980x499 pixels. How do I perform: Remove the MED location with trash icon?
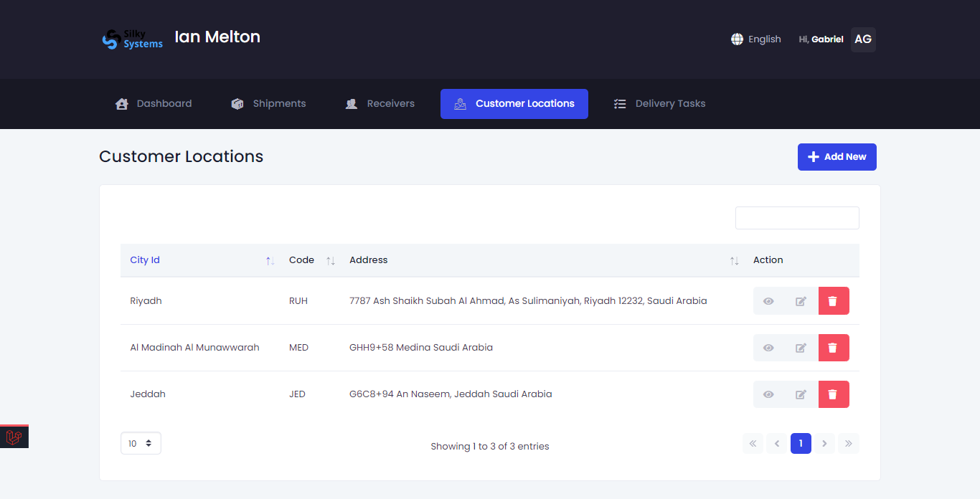point(833,348)
